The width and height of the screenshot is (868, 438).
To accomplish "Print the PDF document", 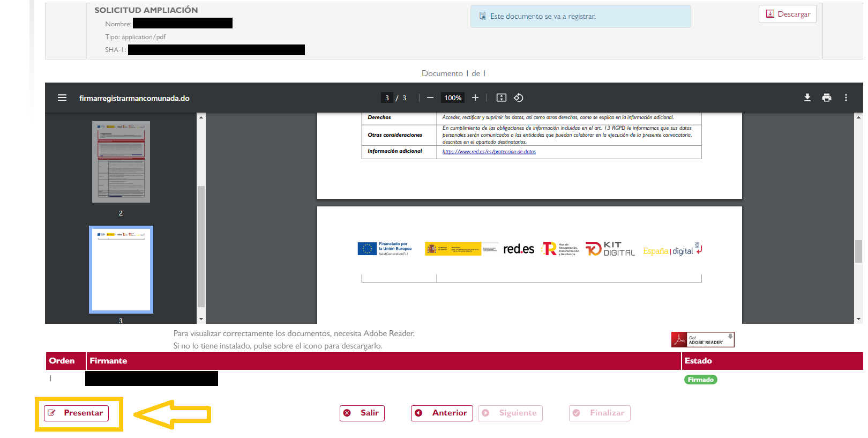I will [827, 98].
